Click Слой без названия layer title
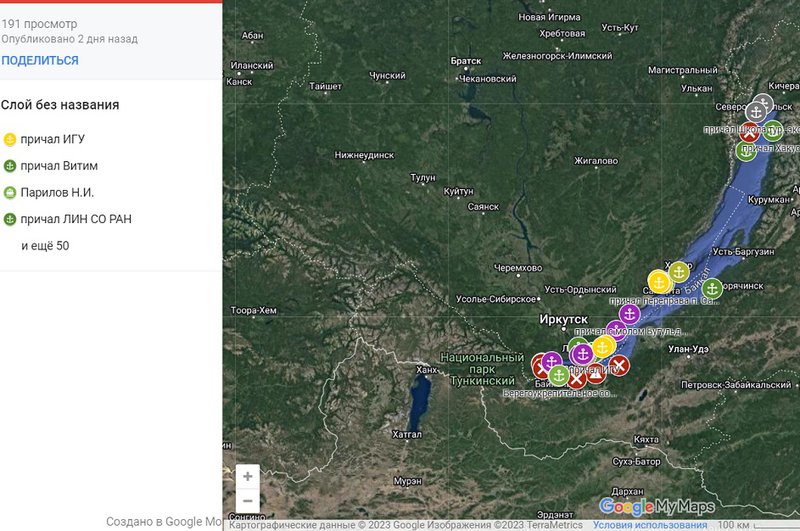 60,105
